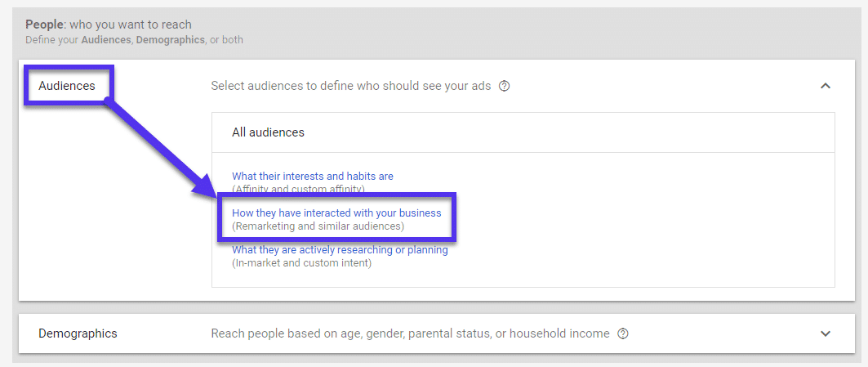
Task: Expand the Demographics section with the down chevron
Action: click(x=825, y=333)
